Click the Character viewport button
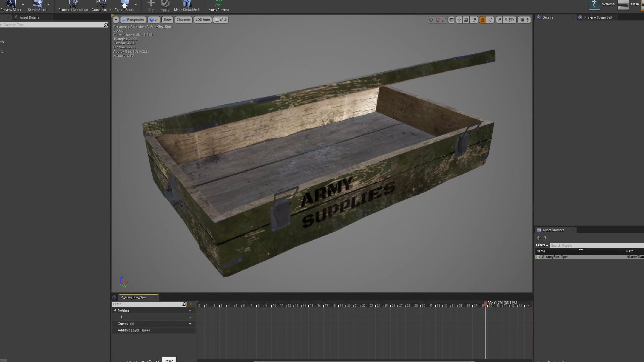Image resolution: width=644 pixels, height=362 pixels. point(183,20)
